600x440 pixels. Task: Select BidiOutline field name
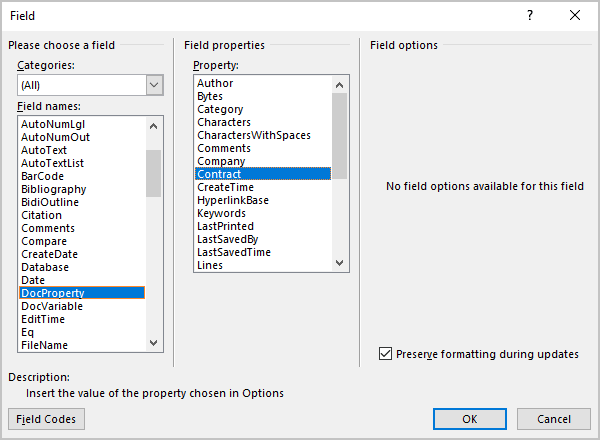[82, 202]
